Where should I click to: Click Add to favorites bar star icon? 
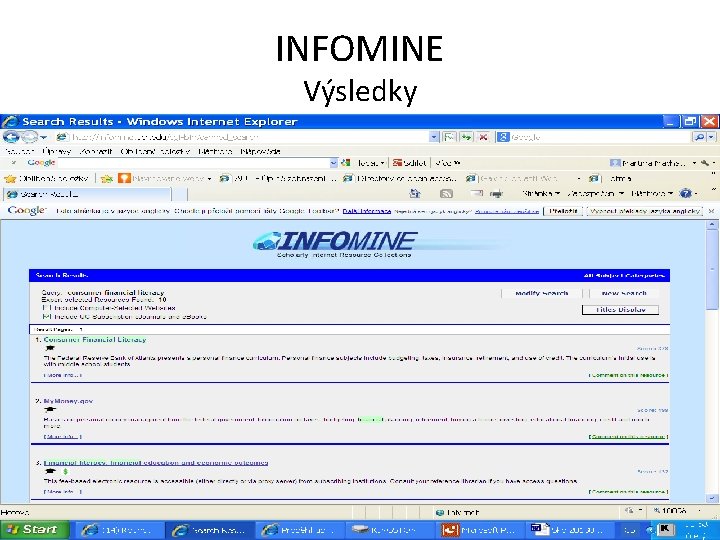[107, 178]
